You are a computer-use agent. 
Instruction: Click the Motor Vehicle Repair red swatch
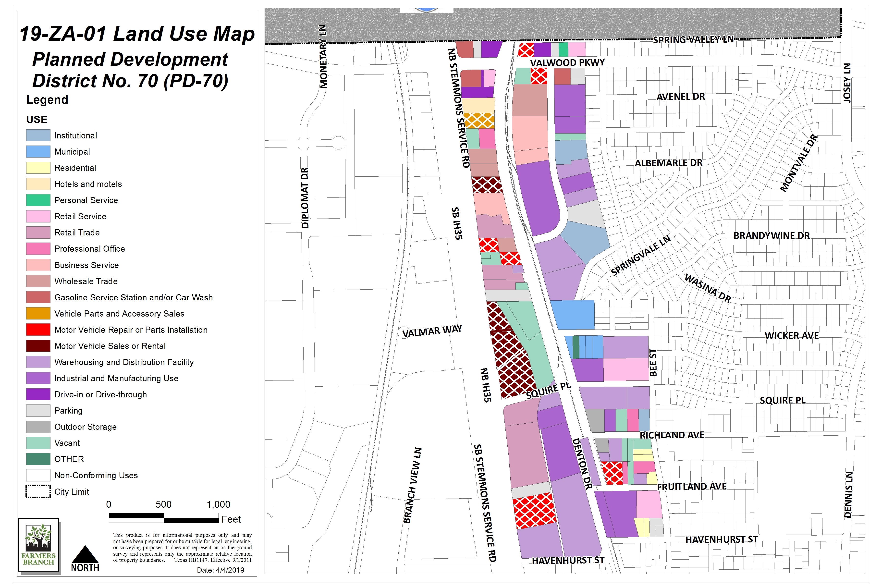38,330
